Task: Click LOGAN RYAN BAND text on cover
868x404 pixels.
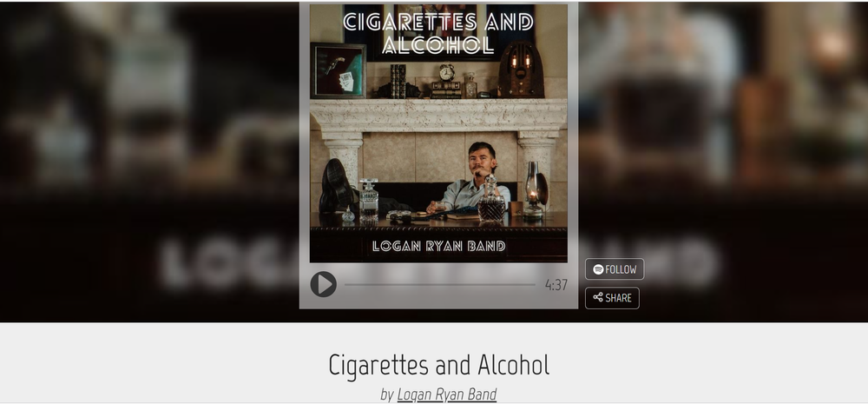Action: pos(438,246)
